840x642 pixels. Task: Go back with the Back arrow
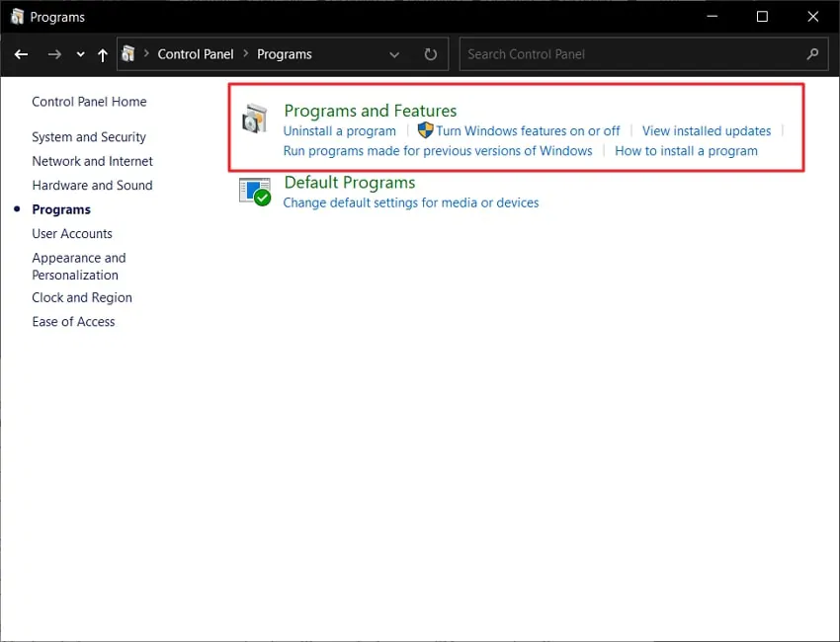tap(22, 54)
